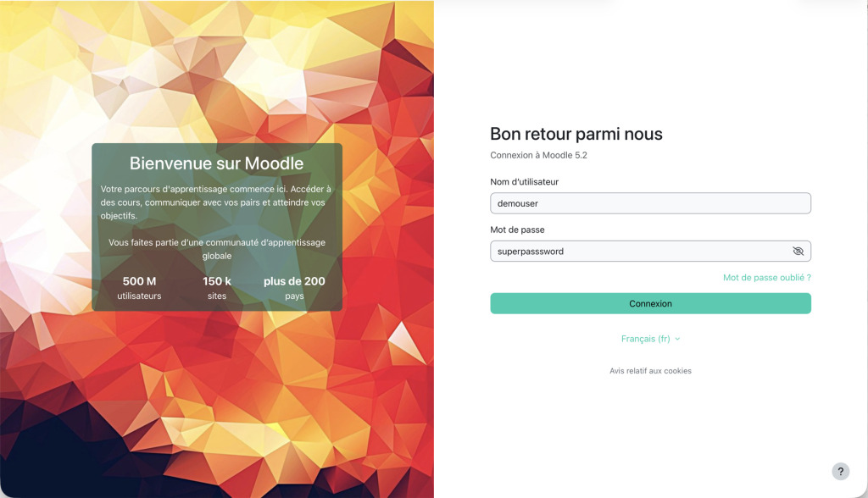
Task: Click into the Nom d'utilisateur field
Action: pyautogui.click(x=650, y=203)
